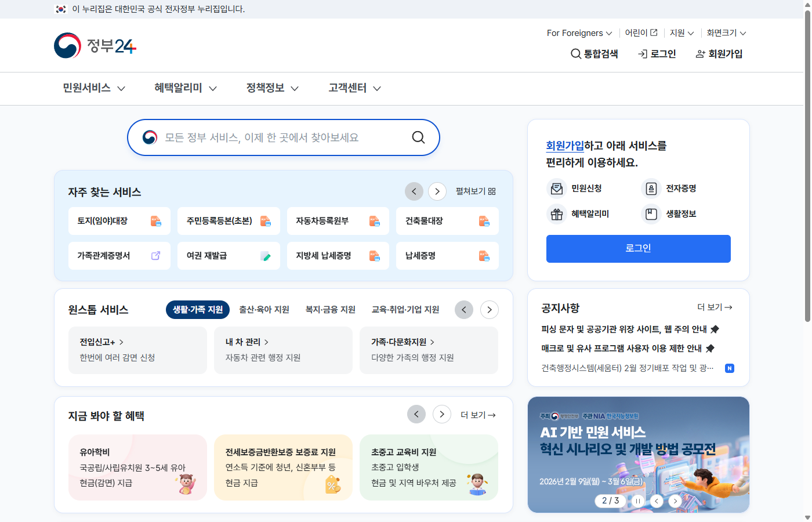Screen dimensions: 812x522
Task: Click the external link icon on 가족관계증명서
Action: click(155, 255)
